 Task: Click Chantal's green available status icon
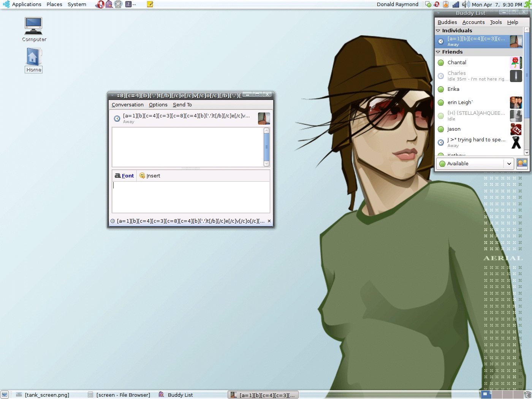(x=441, y=63)
